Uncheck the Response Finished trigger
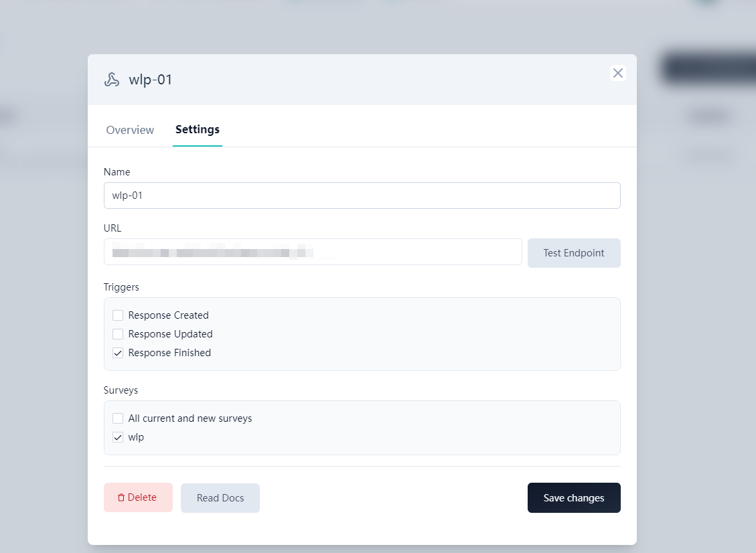This screenshot has height=553, width=756. (x=118, y=353)
